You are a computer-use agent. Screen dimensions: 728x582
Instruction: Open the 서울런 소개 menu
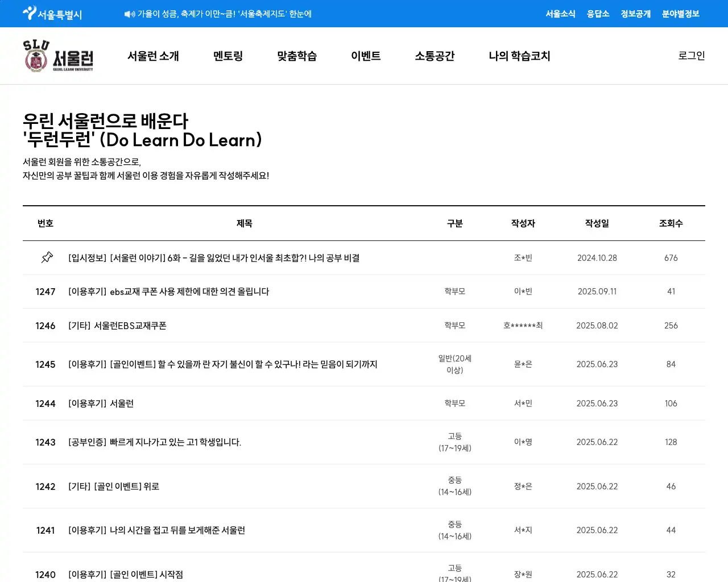(153, 56)
